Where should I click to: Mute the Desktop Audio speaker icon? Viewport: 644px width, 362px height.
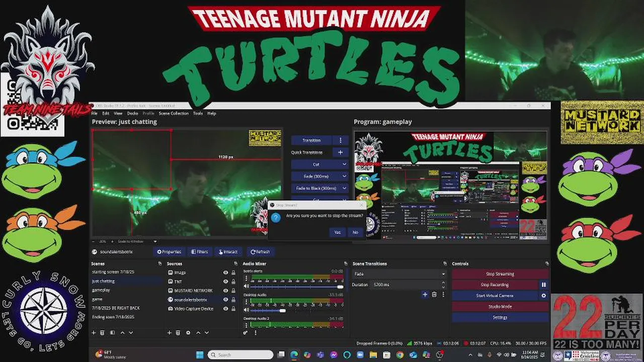click(x=247, y=310)
